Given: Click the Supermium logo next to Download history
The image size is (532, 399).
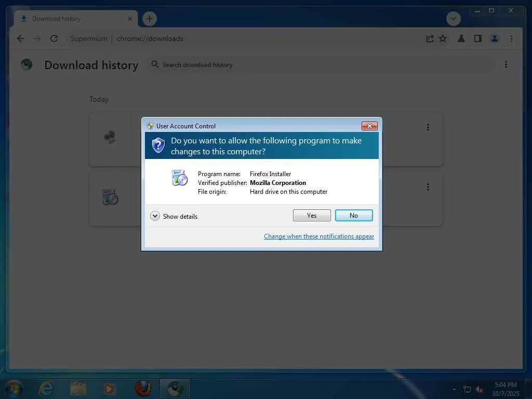Looking at the screenshot, I should pos(26,64).
